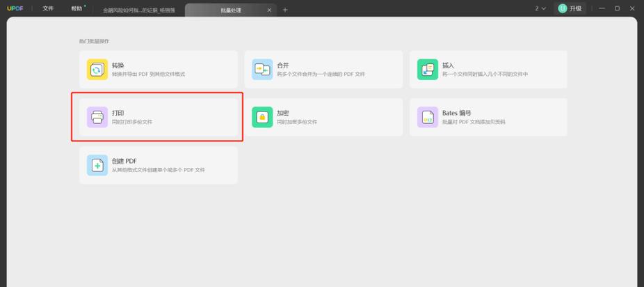This screenshot has height=287, width=644.
Task: Close the 批量处理 tab
Action: (x=269, y=10)
